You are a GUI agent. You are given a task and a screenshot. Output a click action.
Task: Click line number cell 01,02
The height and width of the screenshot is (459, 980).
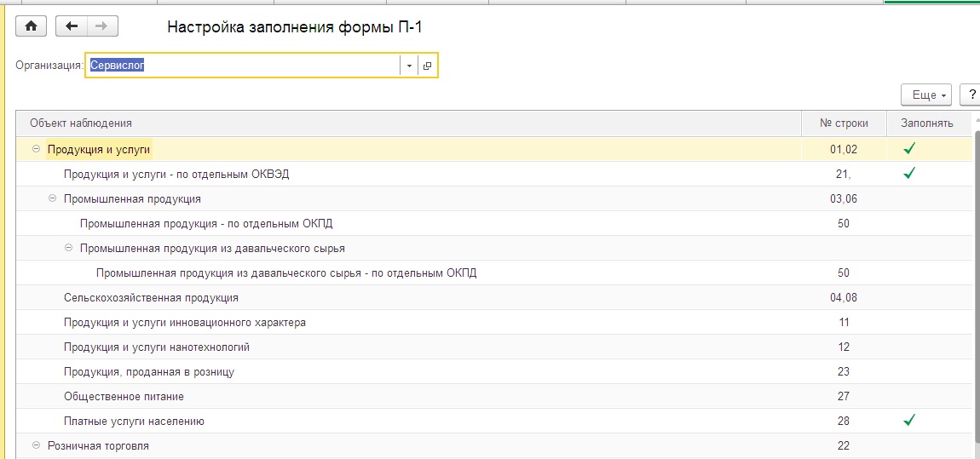pos(844,149)
